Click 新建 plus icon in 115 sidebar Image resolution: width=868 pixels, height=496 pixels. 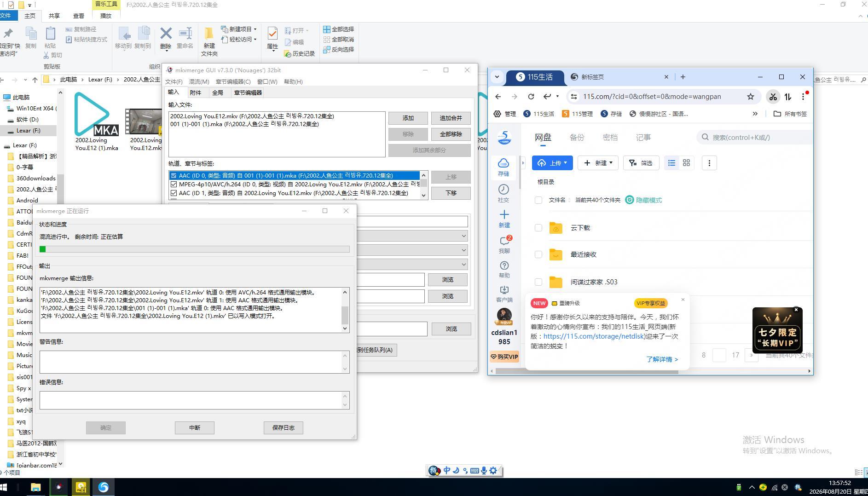[504, 219]
